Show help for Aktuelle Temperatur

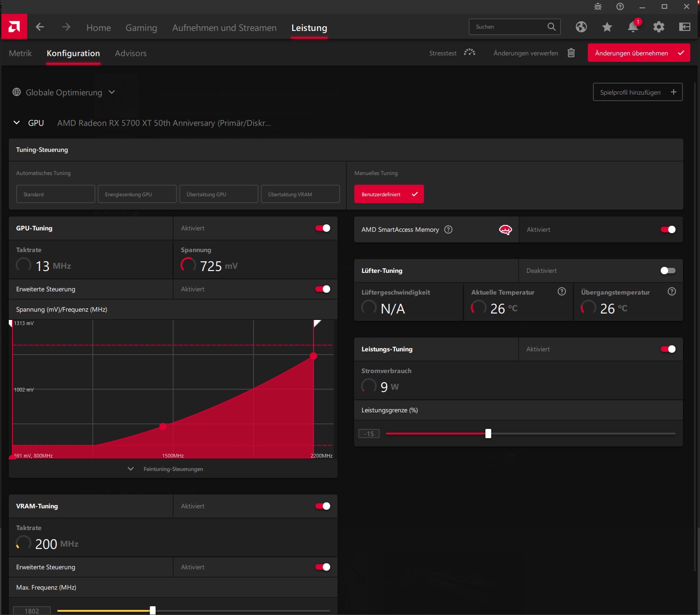562,291
